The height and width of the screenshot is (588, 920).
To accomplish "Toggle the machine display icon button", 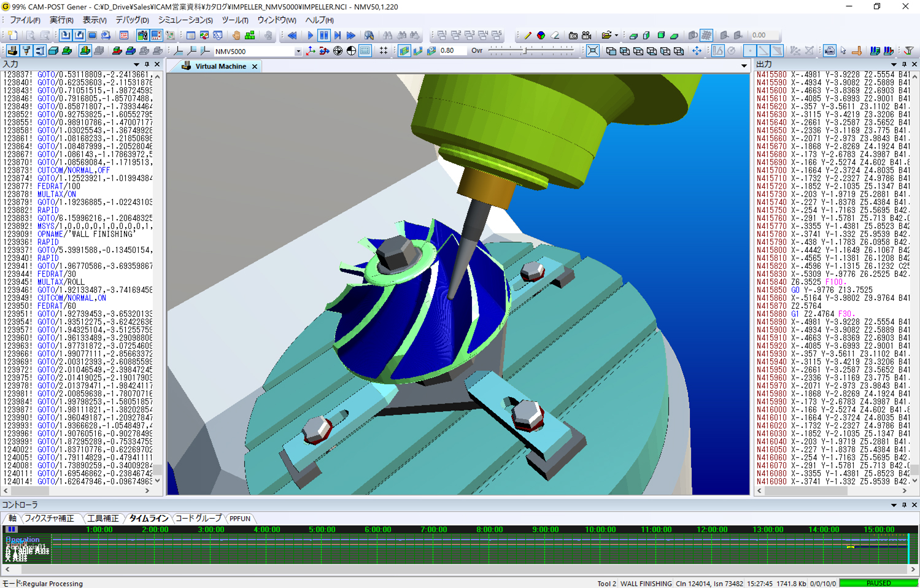I will point(12,51).
